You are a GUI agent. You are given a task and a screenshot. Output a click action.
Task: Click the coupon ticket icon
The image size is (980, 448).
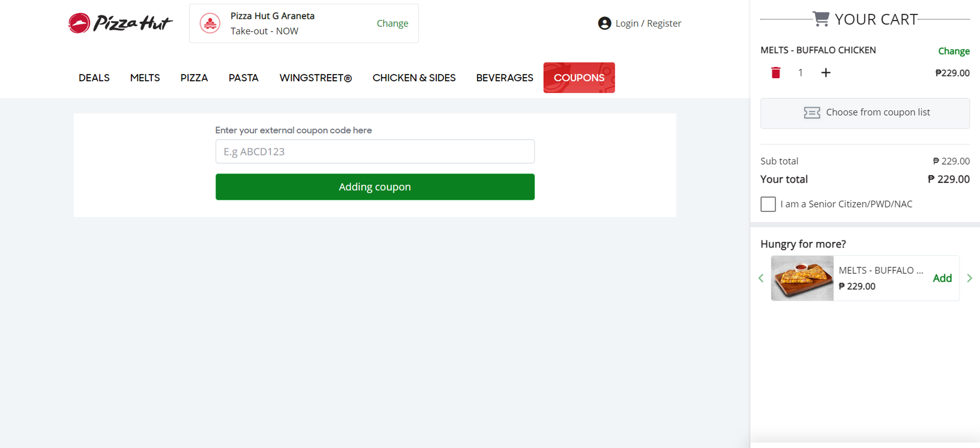pyautogui.click(x=812, y=112)
